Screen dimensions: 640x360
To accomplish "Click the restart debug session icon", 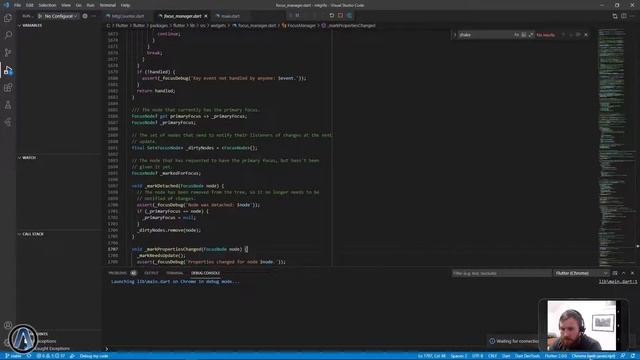I will (331, 16).
